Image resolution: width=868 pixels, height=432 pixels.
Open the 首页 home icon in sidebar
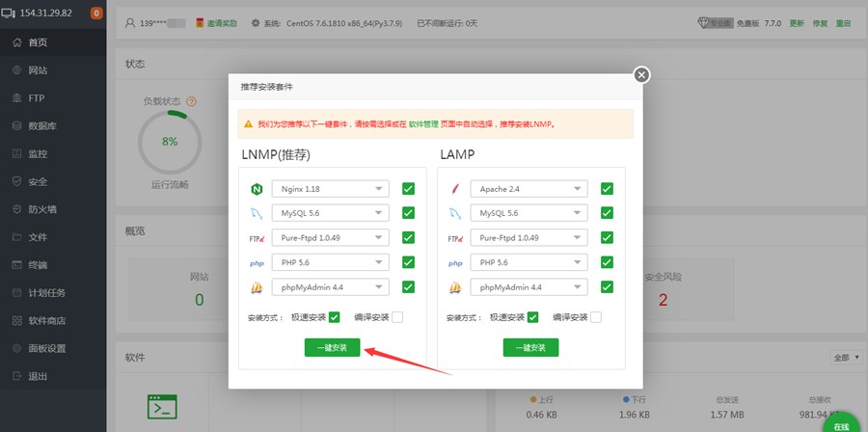pos(16,42)
